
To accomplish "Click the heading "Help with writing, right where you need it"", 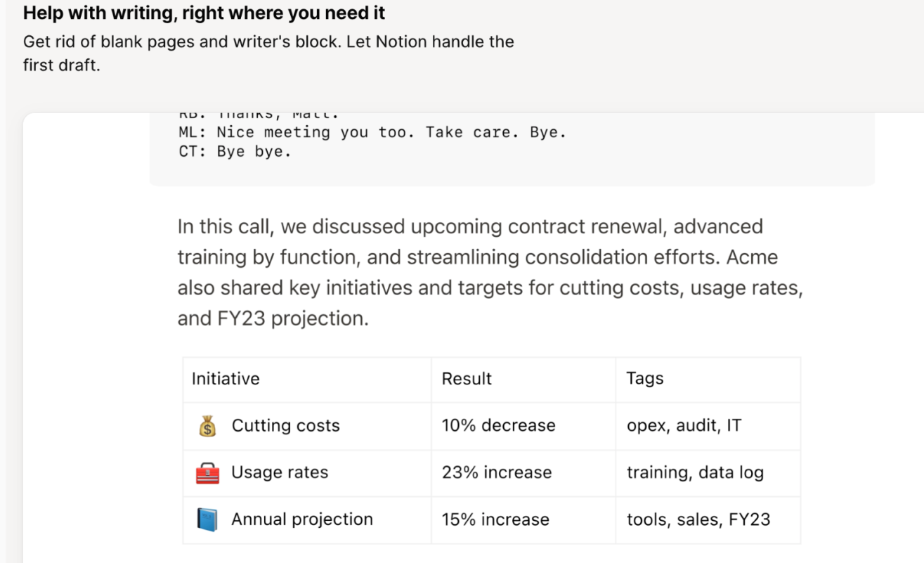I will (x=204, y=13).
